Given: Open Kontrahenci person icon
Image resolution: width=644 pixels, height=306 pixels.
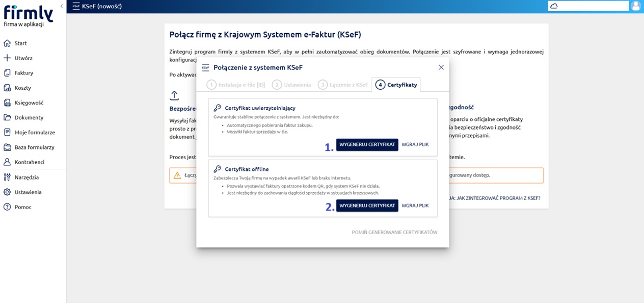Looking at the screenshot, I should pyautogui.click(x=7, y=162).
